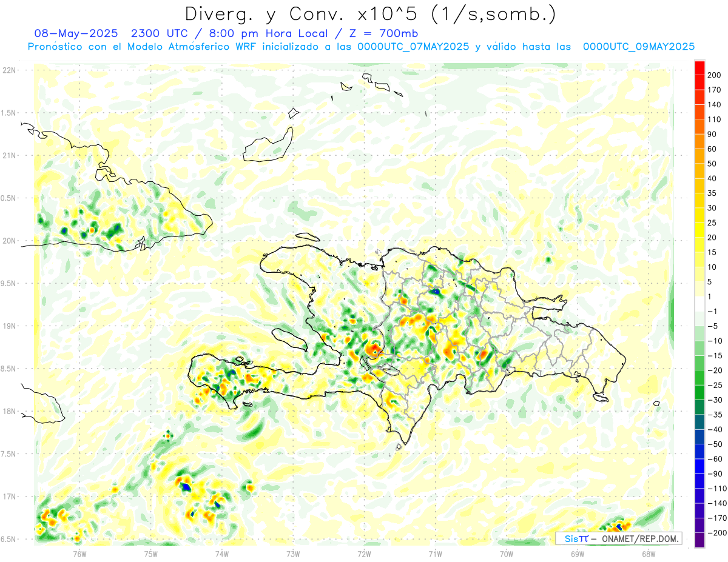Click the colorbar value "25"

[x=712, y=222]
